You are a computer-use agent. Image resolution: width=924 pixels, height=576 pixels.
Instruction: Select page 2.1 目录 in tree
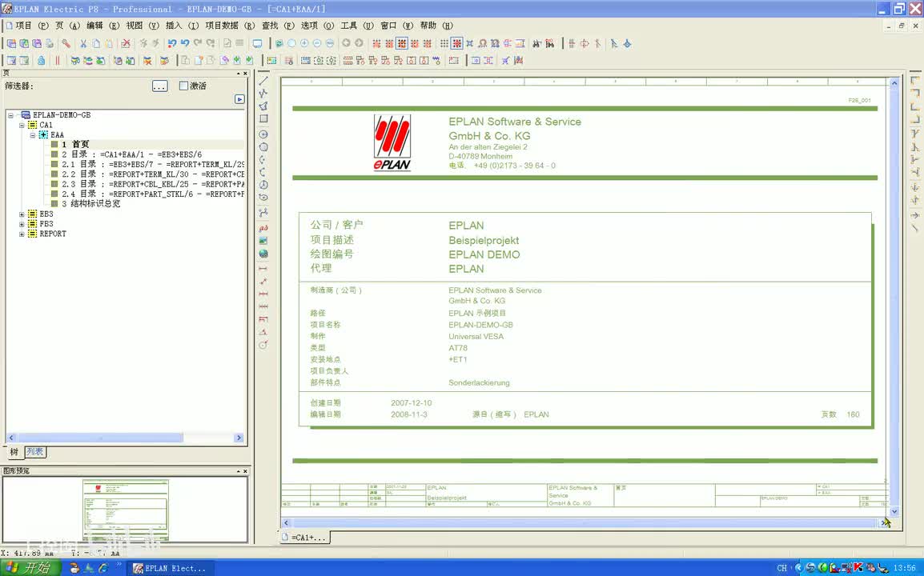coord(153,164)
